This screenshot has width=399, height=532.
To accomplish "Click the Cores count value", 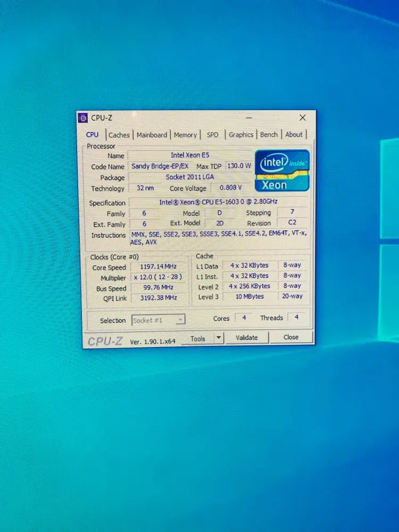I will click(244, 318).
